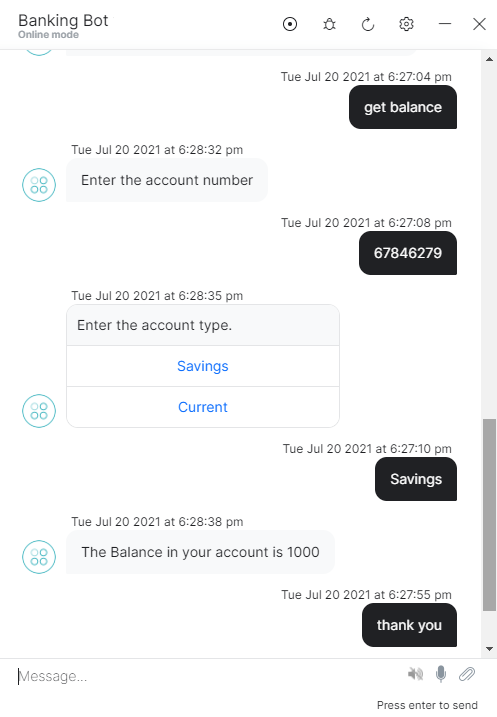Click the 'thank you' message bubble
This screenshot has width=497, height=717.
pos(409,625)
